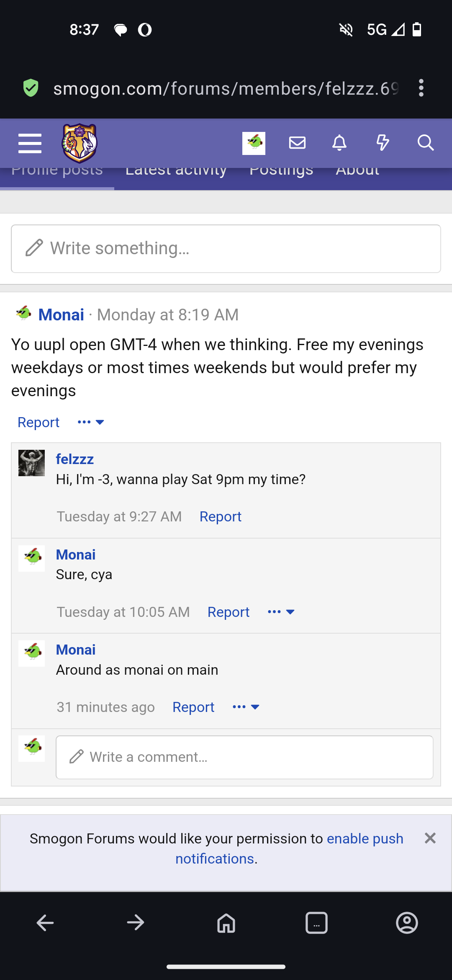Expand more options on "Around as monai on main"

point(246,707)
